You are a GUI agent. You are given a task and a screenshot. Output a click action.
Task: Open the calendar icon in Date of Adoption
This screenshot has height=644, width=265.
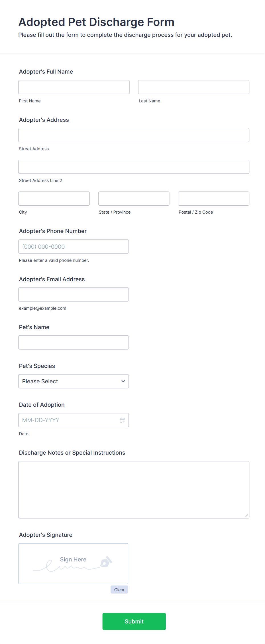[122, 420]
